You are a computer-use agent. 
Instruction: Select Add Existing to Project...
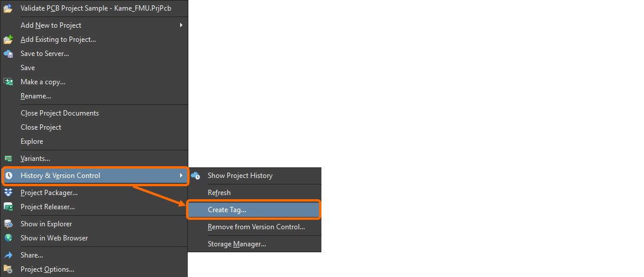pos(94,39)
